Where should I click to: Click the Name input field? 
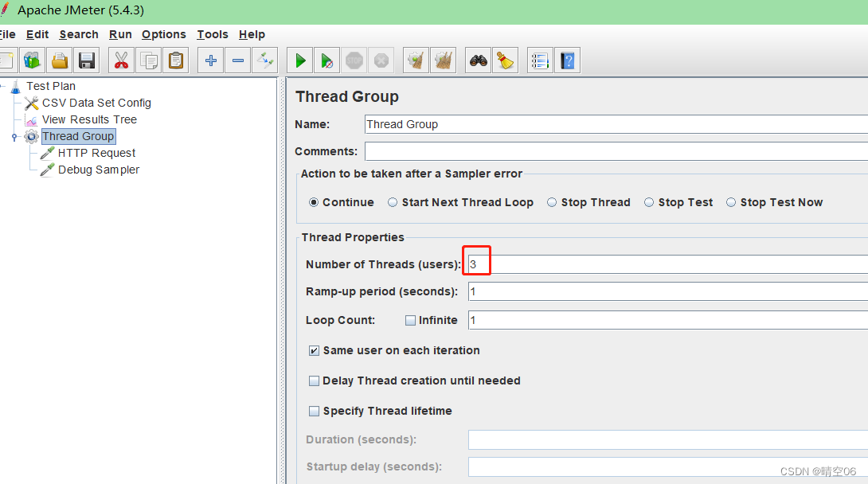pos(616,124)
